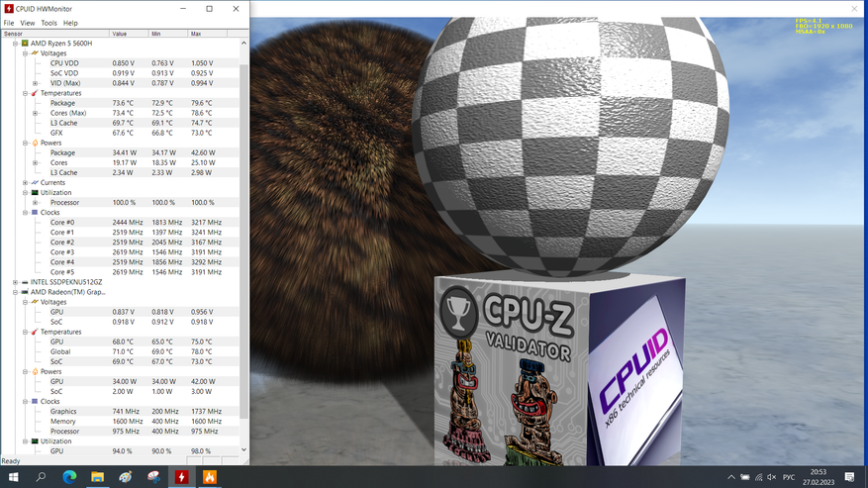868x488 pixels.
Task: Click the INTEL SSD drive icon
Action: pos(25,282)
